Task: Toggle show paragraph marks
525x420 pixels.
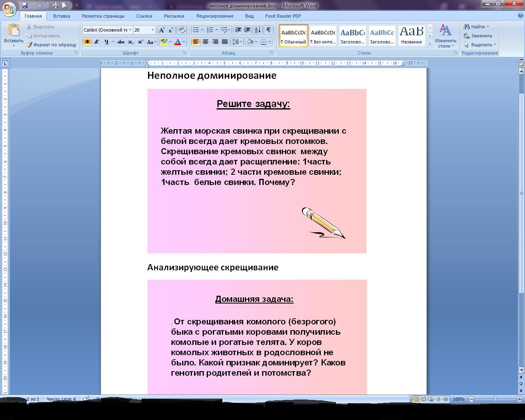Action: pyautogui.click(x=268, y=30)
